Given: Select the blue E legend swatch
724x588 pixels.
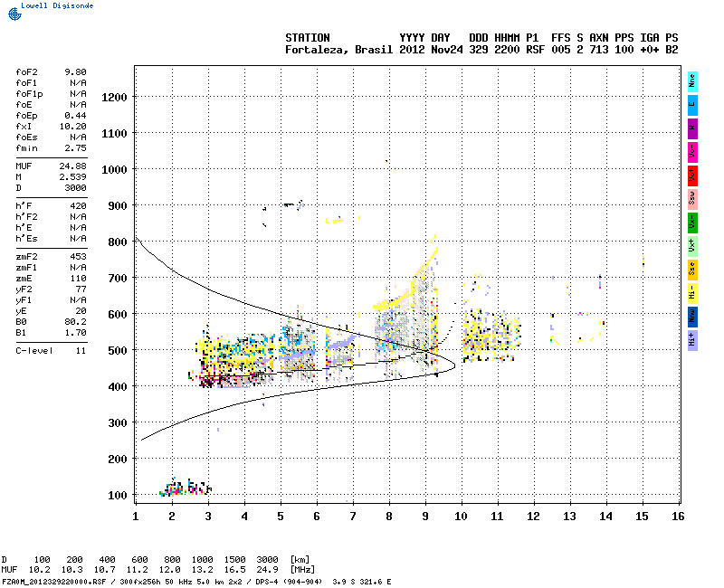Looking at the screenshot, I should [692, 105].
